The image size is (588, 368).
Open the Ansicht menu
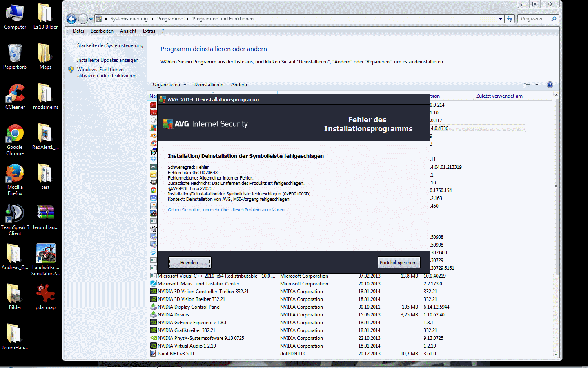click(128, 31)
